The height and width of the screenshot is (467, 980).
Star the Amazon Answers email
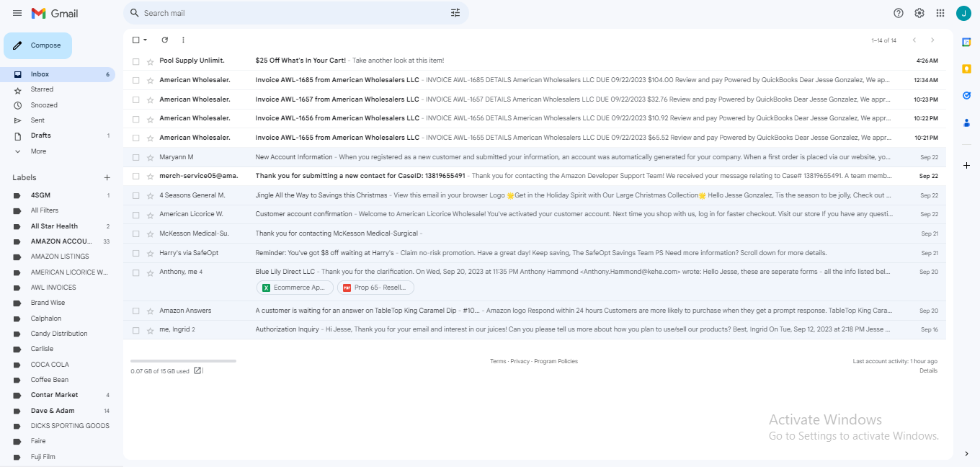(150, 311)
